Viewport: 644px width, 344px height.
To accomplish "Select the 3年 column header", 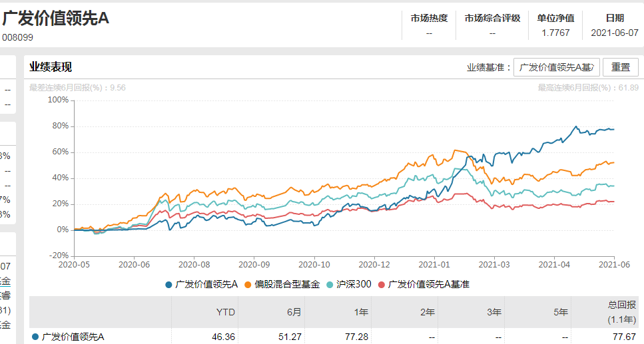I will [494, 312].
